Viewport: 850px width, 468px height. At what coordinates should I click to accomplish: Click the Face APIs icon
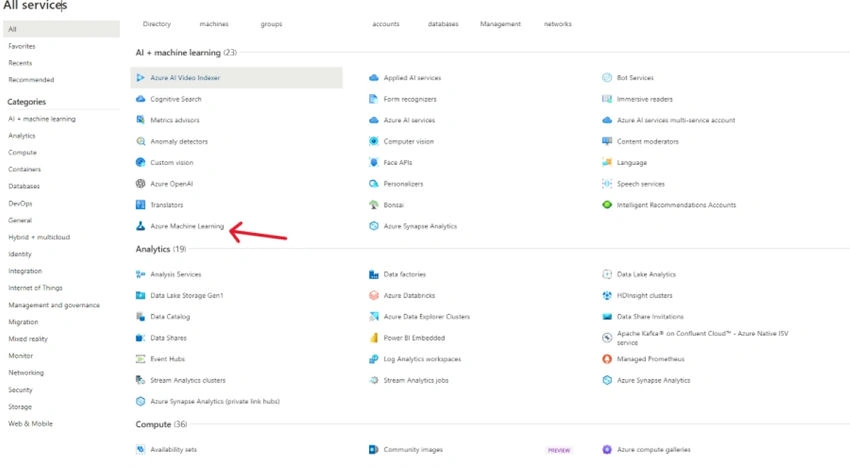(x=374, y=162)
